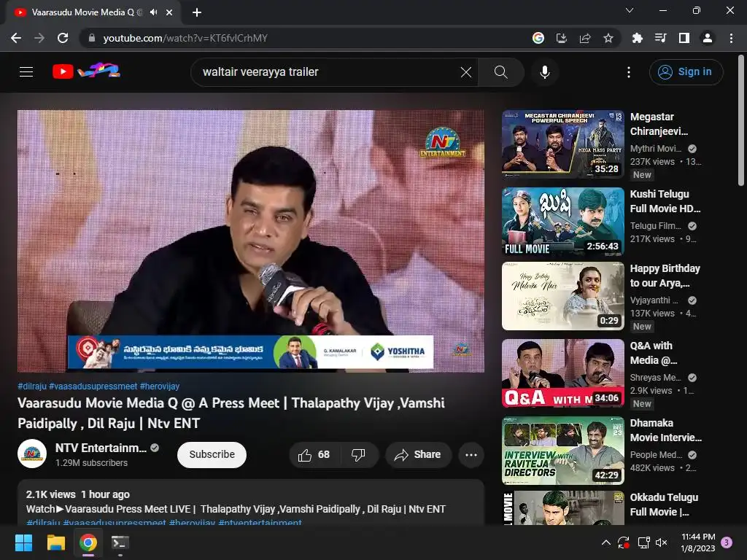Screen dimensions: 747x560
Task: Open Chrome extensions puzzle icon
Action: pyautogui.click(x=637, y=38)
